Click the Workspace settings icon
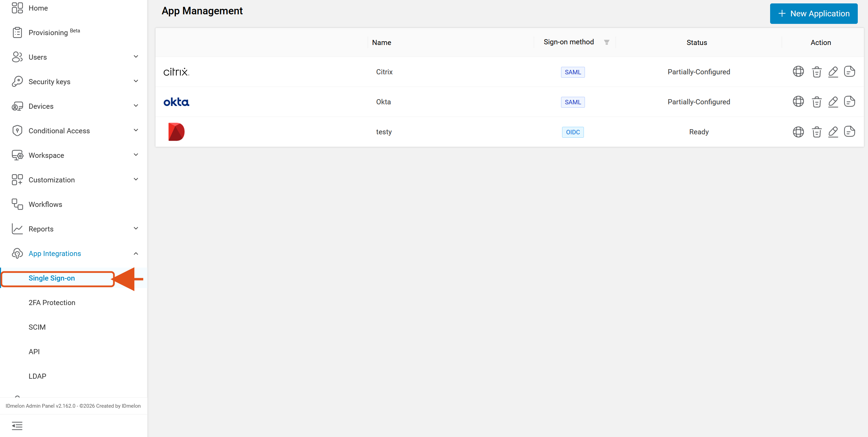This screenshot has height=437, width=868. pos(17,155)
